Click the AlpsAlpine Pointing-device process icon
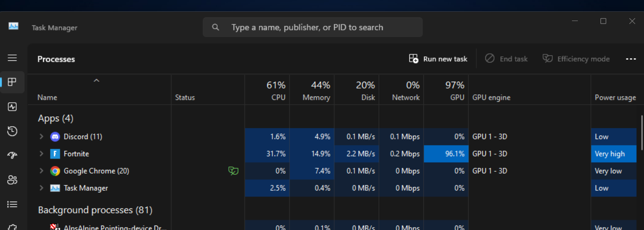This screenshot has width=644, height=230. [x=55, y=227]
